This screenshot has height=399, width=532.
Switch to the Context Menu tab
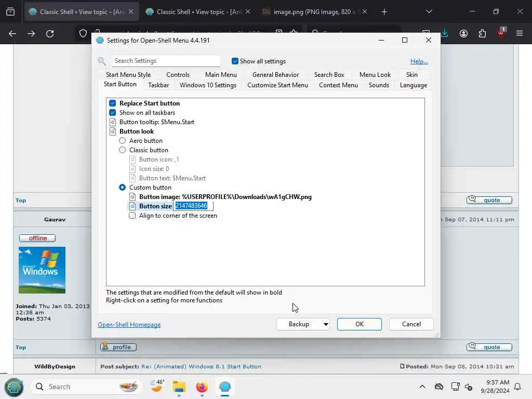(x=338, y=85)
